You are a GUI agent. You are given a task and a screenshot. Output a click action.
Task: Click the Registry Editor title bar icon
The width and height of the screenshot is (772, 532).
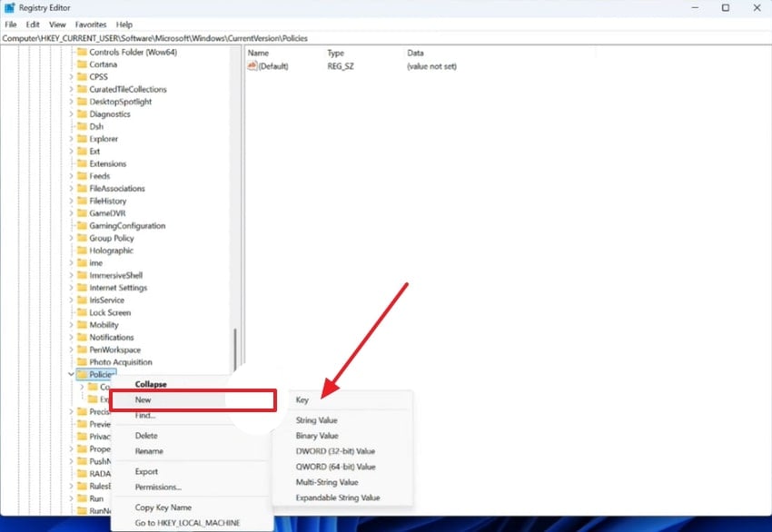(7, 7)
